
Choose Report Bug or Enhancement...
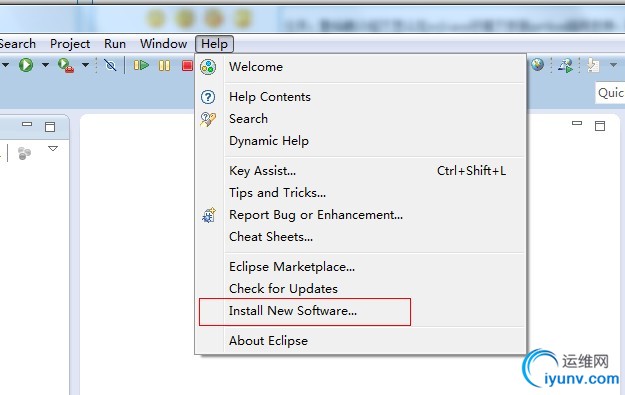tap(361, 215)
